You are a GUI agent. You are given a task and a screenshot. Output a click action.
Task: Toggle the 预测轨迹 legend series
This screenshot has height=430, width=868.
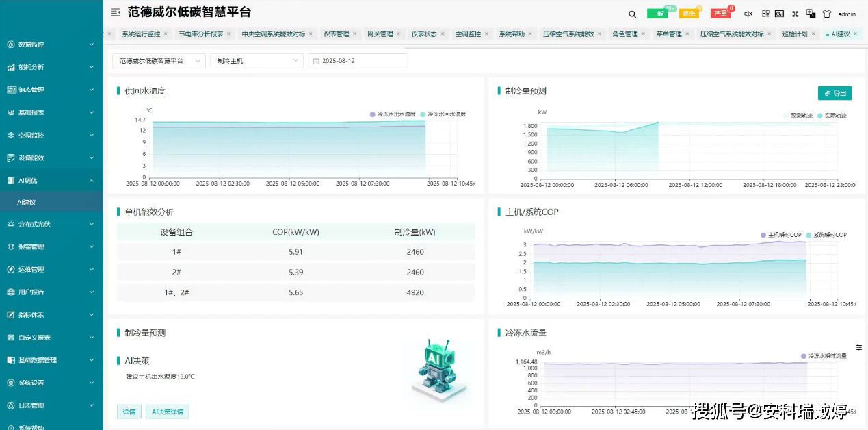[798, 116]
